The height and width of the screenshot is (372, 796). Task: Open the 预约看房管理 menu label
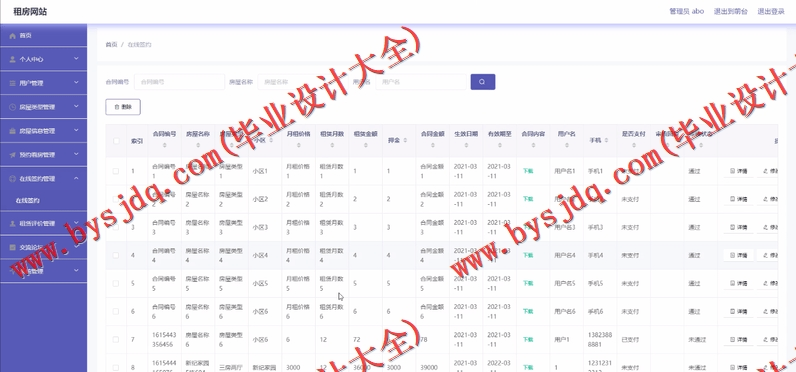coord(37,155)
